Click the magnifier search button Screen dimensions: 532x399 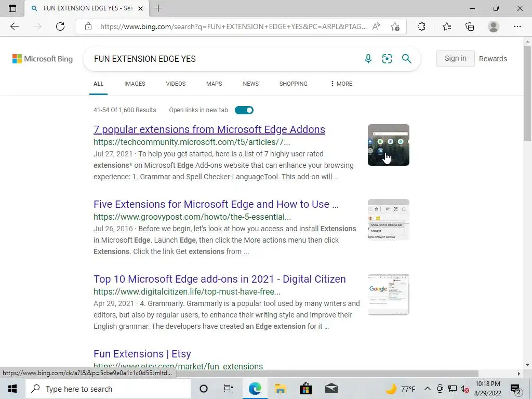[x=406, y=59]
